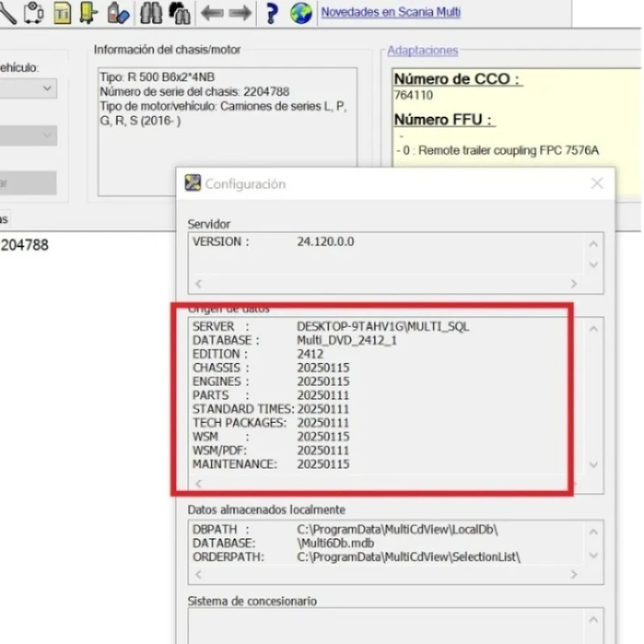Click the CCO number 764110
This screenshot has height=644, width=644.
[x=414, y=95]
